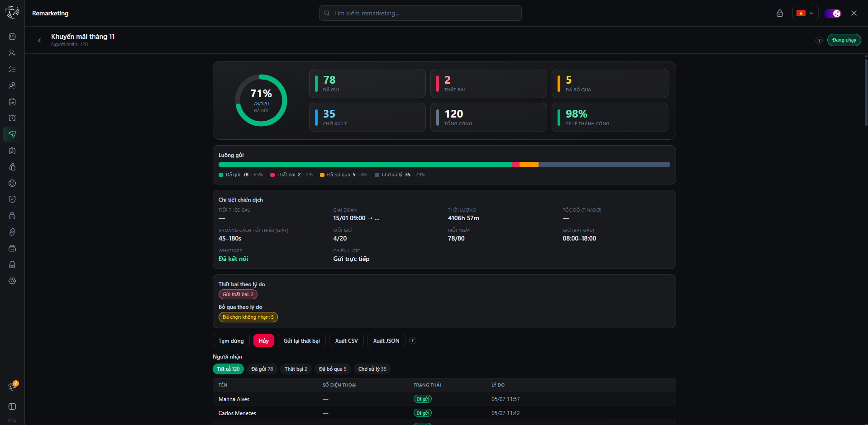Click the red Hủy button

(x=264, y=341)
